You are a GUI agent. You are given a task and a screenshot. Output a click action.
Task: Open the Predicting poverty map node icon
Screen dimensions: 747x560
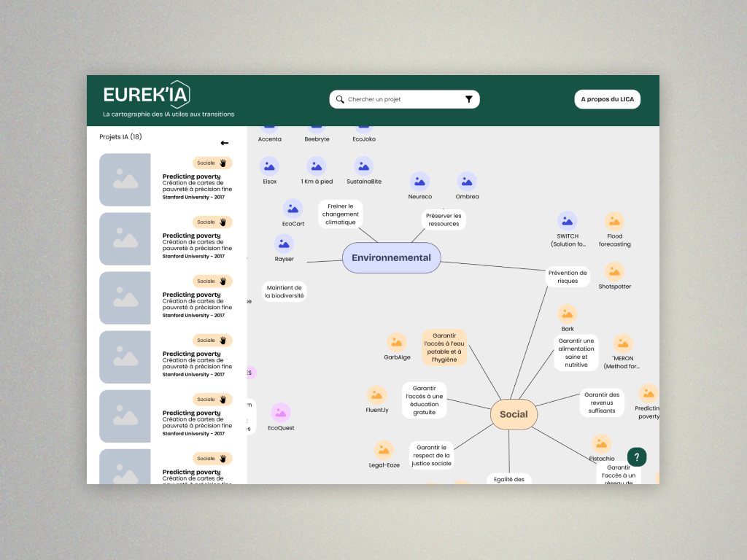point(649,393)
